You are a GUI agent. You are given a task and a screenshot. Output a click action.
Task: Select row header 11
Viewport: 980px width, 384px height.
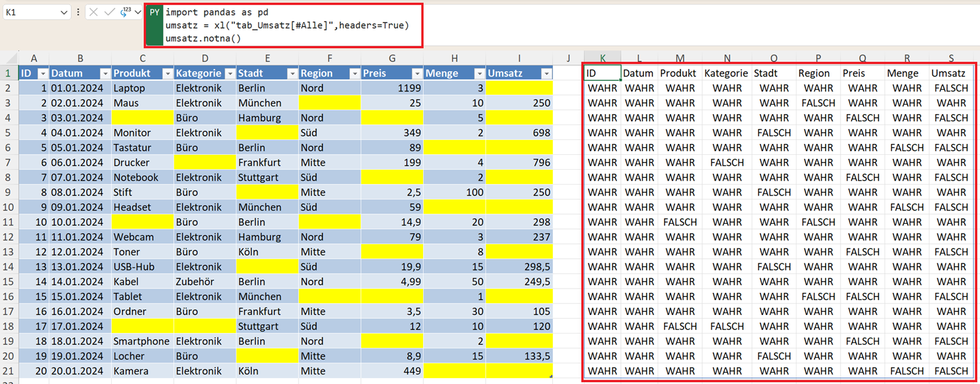[9, 222]
